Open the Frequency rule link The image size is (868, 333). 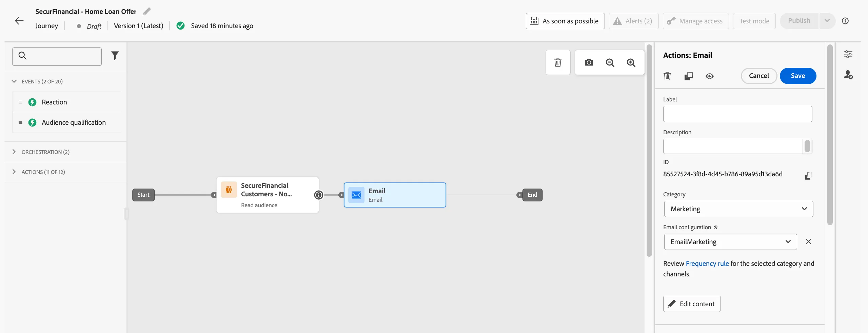tap(707, 263)
